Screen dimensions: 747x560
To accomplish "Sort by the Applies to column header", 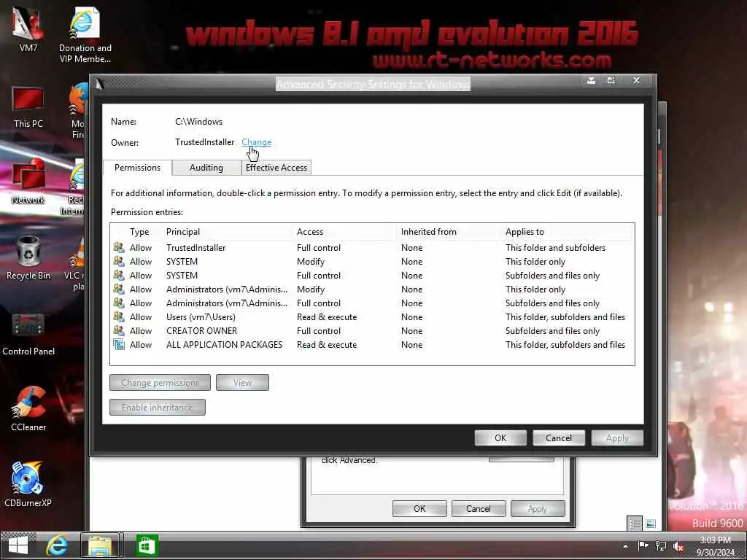I will click(525, 232).
